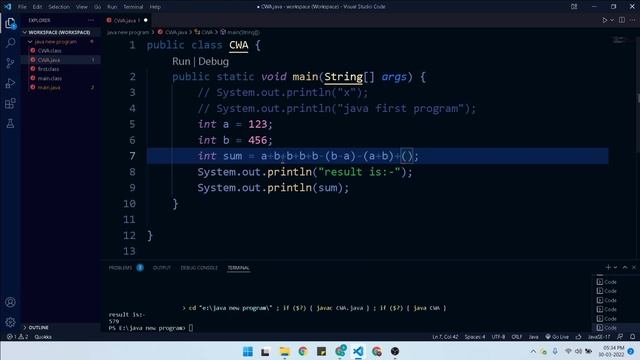Screen dimensions: 640x360
Task: Click the errors and warnings count in status bar
Action: tap(17, 337)
